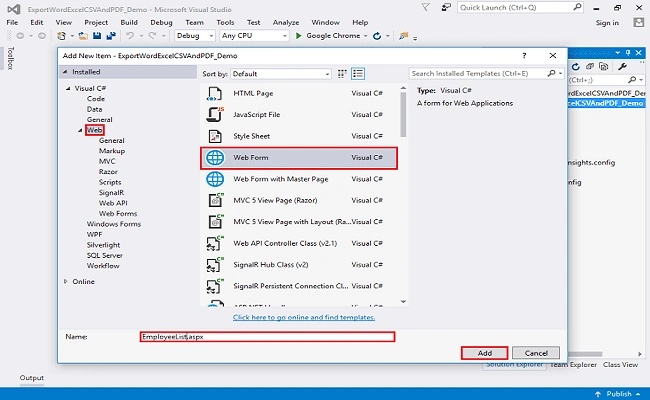Select the Windows Forms category

point(114,224)
